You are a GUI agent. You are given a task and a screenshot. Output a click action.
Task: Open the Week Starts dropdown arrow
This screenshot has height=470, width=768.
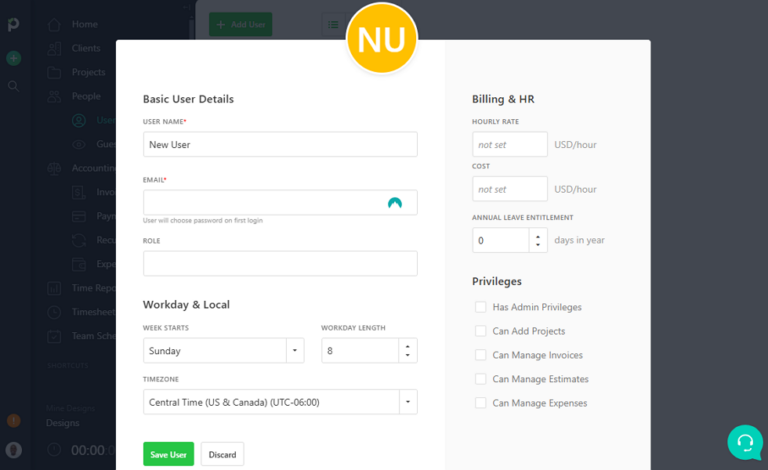click(294, 351)
